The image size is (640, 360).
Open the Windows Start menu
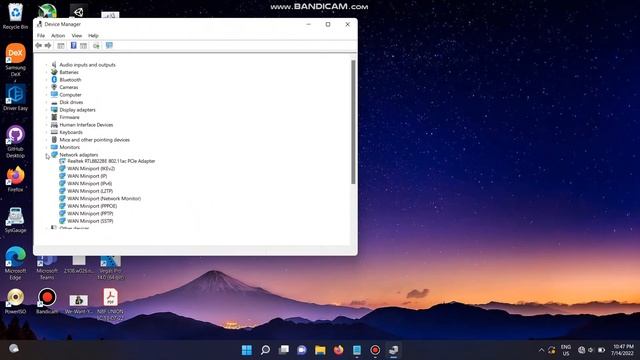tap(247, 350)
